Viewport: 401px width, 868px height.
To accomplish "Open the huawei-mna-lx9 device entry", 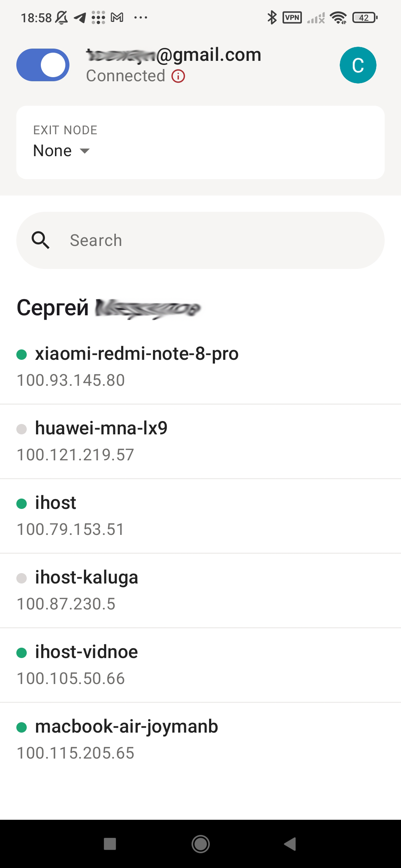I will 200,441.
